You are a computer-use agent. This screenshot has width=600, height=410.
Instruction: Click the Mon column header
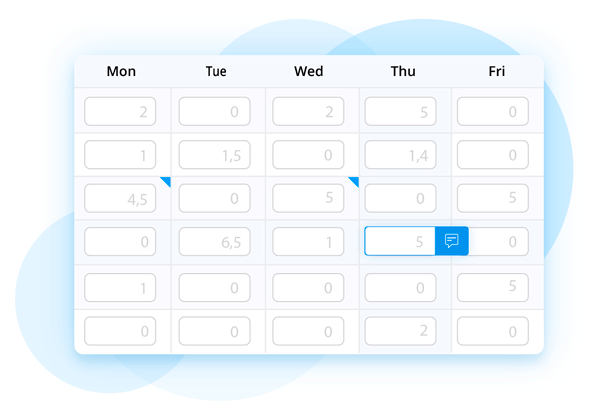pyautogui.click(x=121, y=71)
